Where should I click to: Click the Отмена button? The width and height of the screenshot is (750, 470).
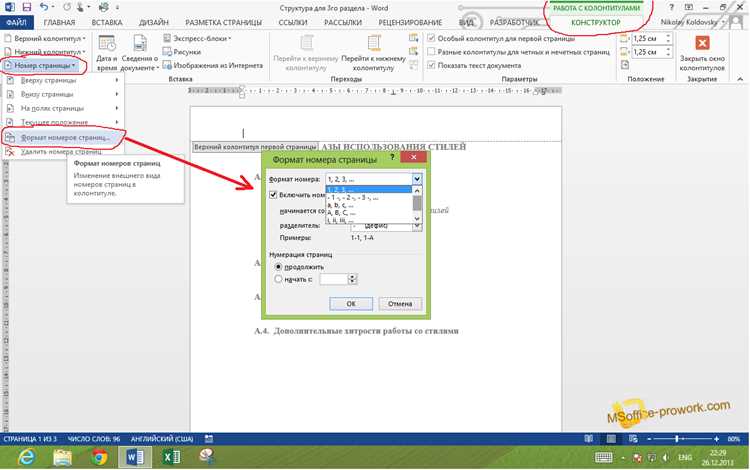coord(400,304)
